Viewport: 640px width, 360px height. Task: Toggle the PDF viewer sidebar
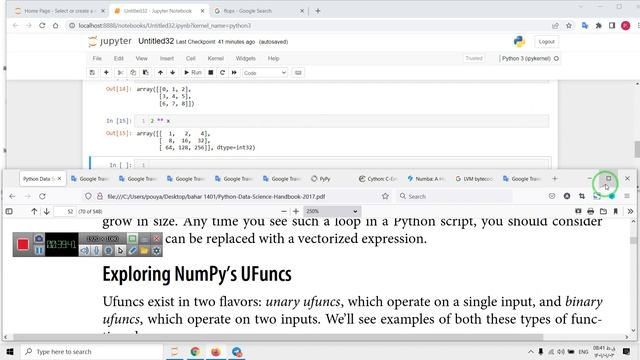tap(9, 211)
